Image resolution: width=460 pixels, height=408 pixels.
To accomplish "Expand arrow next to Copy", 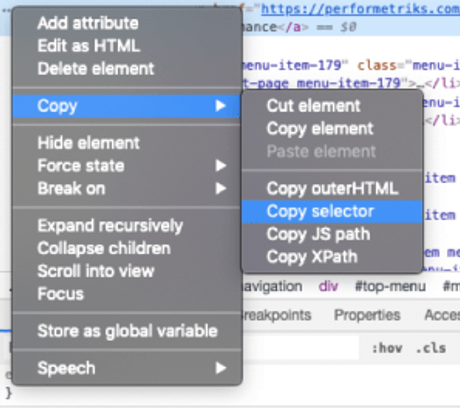I will coord(220,106).
